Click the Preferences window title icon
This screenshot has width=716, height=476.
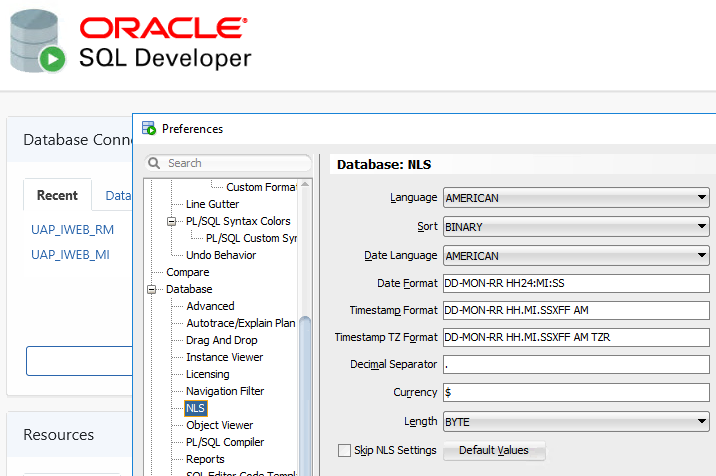[x=149, y=128]
